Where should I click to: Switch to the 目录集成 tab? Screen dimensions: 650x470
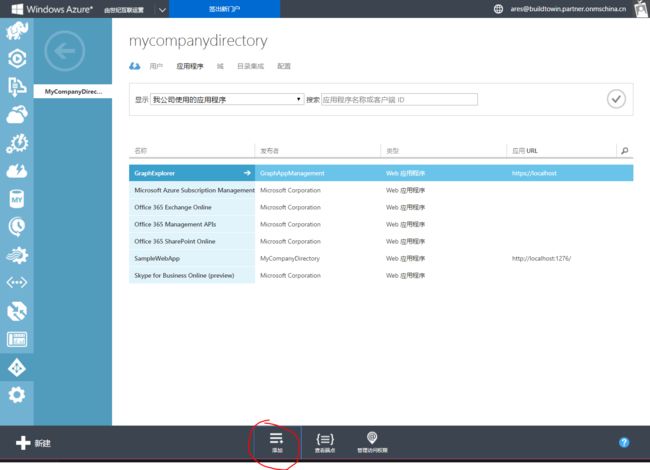tap(250, 66)
